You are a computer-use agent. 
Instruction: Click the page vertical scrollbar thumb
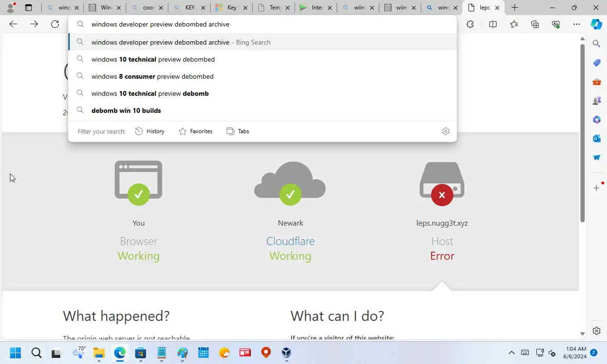pos(582,133)
